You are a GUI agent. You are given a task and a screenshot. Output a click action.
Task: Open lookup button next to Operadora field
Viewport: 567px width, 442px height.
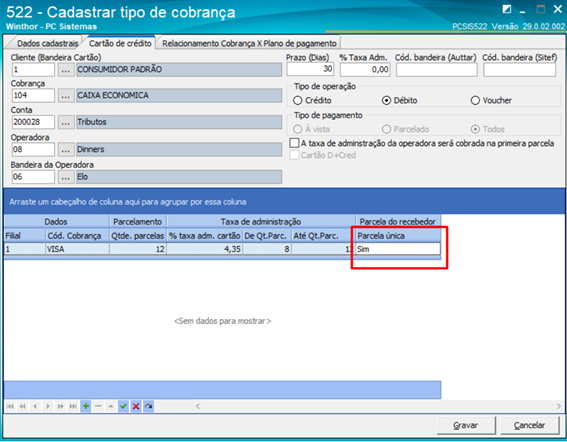tap(66, 150)
